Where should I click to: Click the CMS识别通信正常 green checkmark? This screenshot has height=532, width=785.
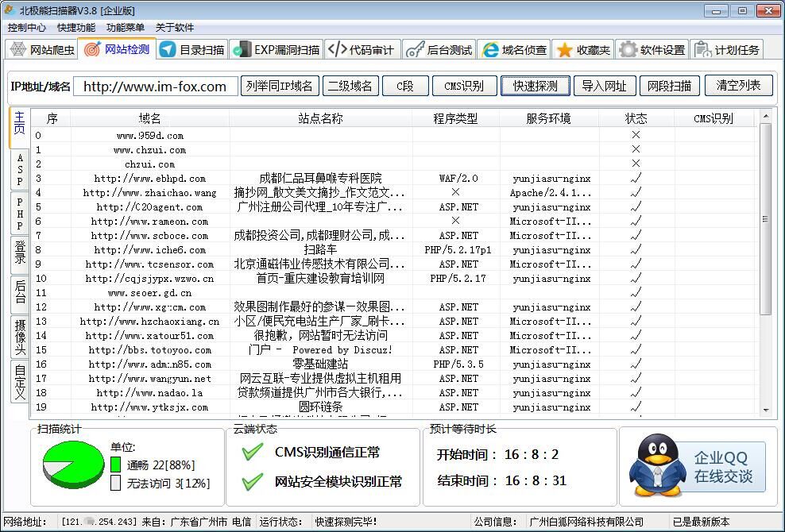(x=253, y=452)
